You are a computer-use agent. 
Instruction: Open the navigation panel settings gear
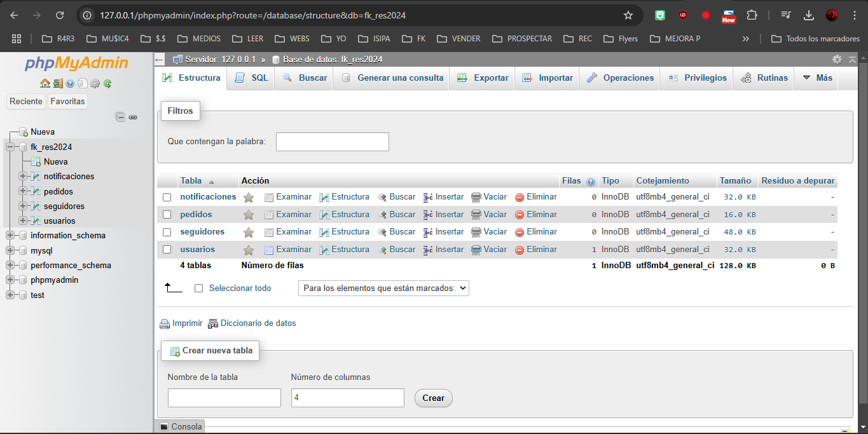pyautogui.click(x=95, y=83)
